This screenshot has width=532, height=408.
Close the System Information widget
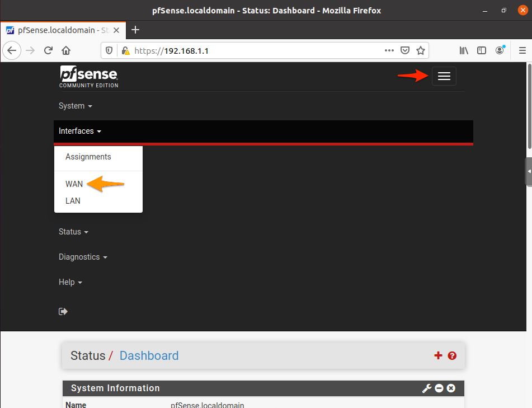pos(451,388)
